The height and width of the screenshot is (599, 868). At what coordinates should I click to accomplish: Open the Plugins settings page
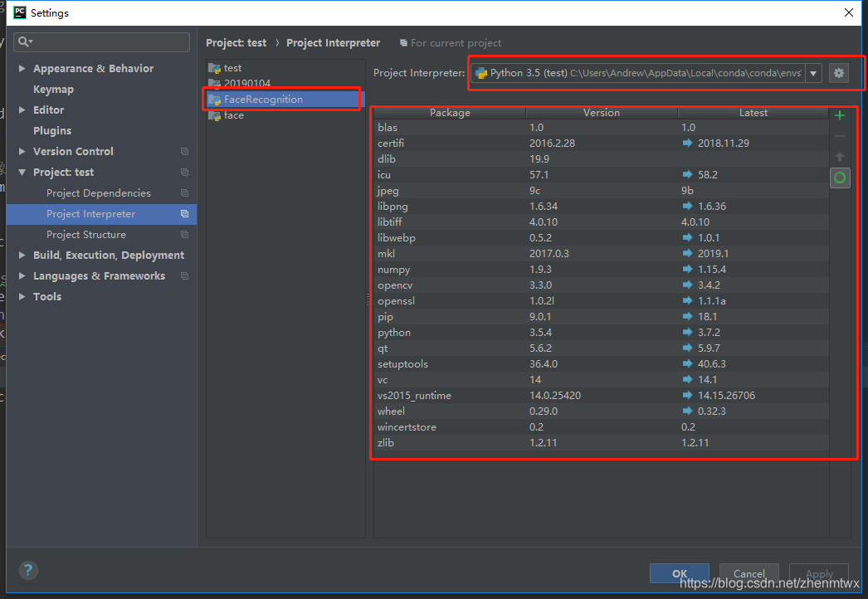click(x=52, y=131)
